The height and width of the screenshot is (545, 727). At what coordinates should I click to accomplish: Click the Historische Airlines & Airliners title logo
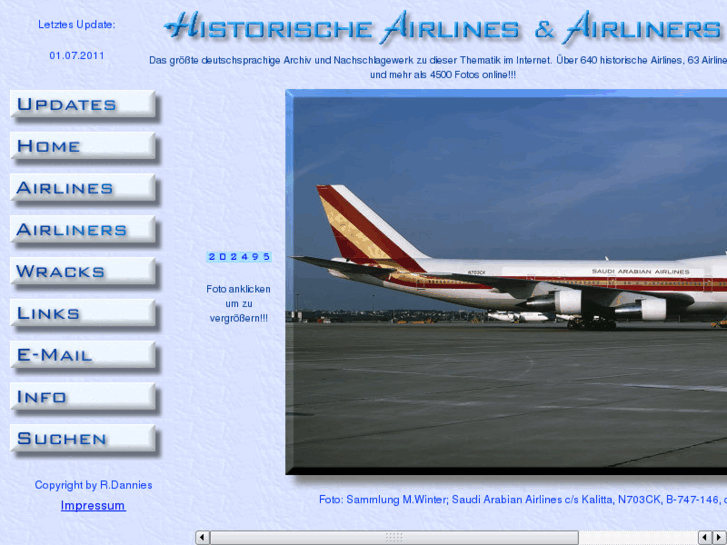444,28
